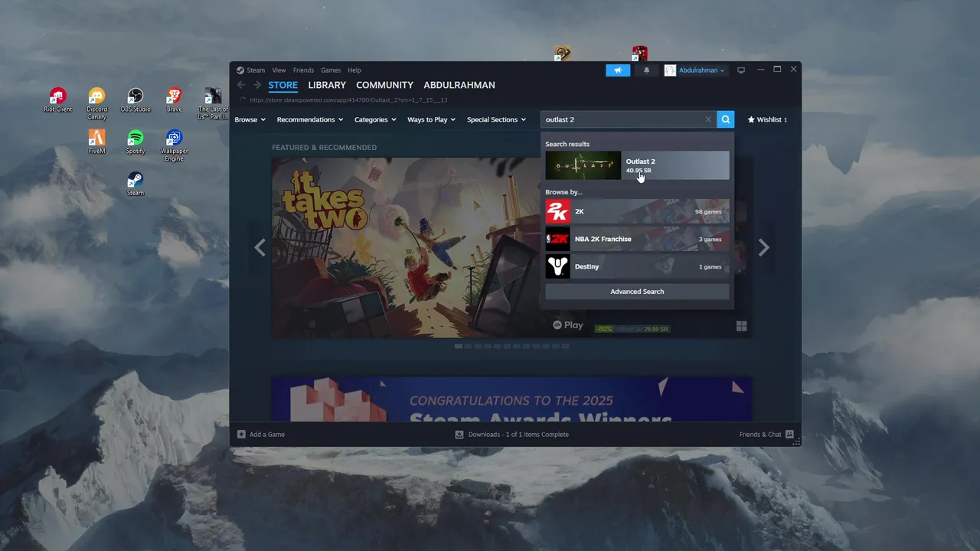Expand the Browse dropdown

250,119
